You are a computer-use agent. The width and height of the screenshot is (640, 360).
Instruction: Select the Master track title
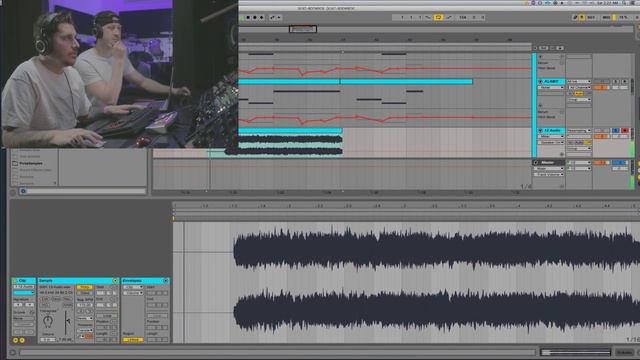pos(548,163)
